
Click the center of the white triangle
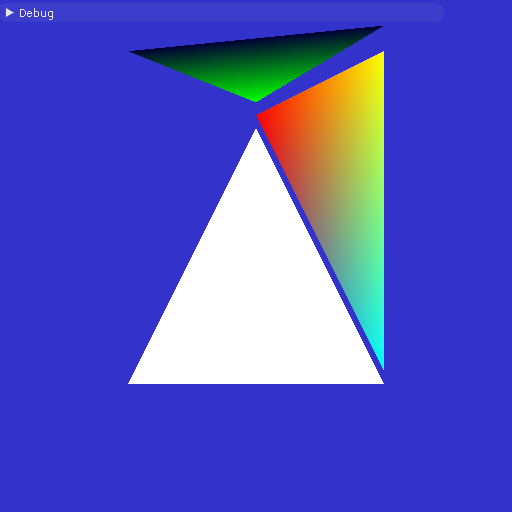(x=256, y=299)
